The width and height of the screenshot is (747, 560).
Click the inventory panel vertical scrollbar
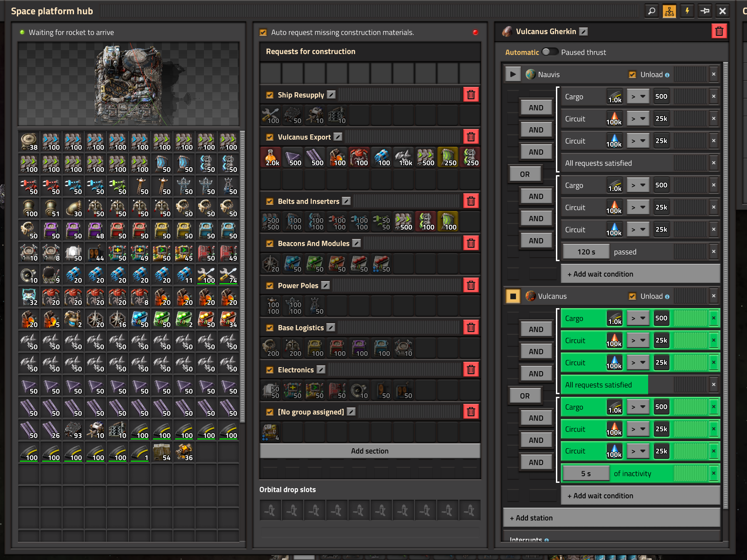pos(242,276)
